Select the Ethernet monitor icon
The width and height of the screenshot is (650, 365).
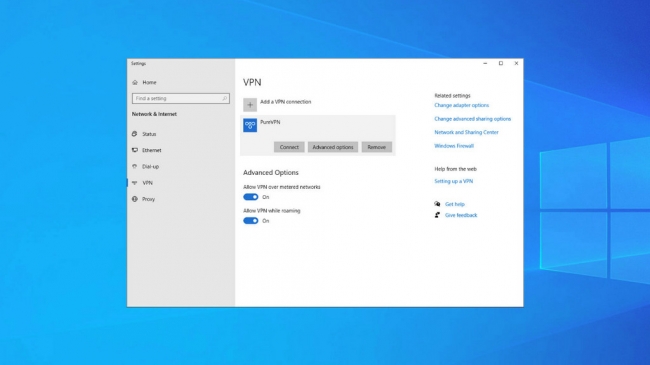(135, 150)
